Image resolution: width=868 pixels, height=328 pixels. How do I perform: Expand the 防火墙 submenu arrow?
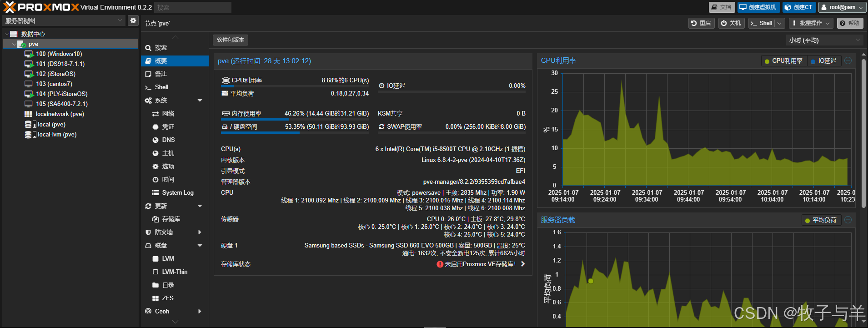(x=200, y=232)
